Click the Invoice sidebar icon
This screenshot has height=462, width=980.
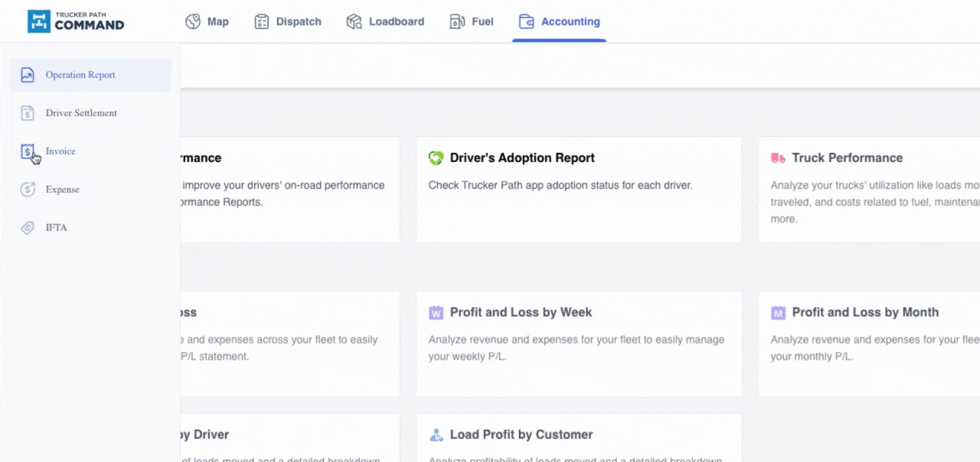pyautogui.click(x=28, y=151)
